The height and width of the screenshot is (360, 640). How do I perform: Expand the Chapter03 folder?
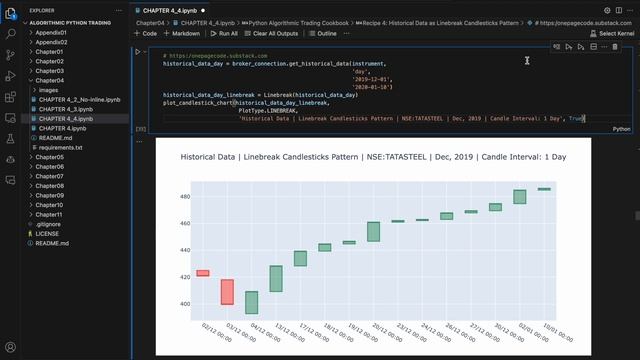(49, 71)
